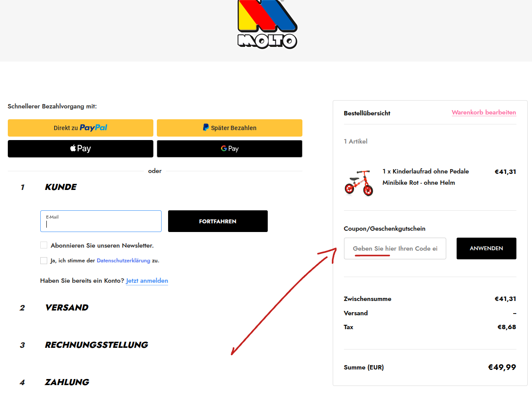This screenshot has width=532, height=402.
Task: Click the FORTFAHREN button
Action: (x=218, y=221)
